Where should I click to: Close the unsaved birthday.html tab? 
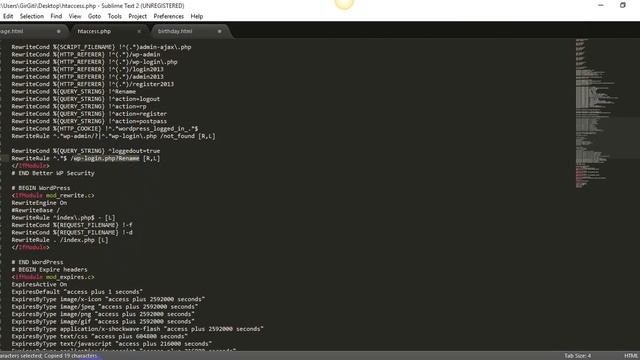(x=220, y=31)
